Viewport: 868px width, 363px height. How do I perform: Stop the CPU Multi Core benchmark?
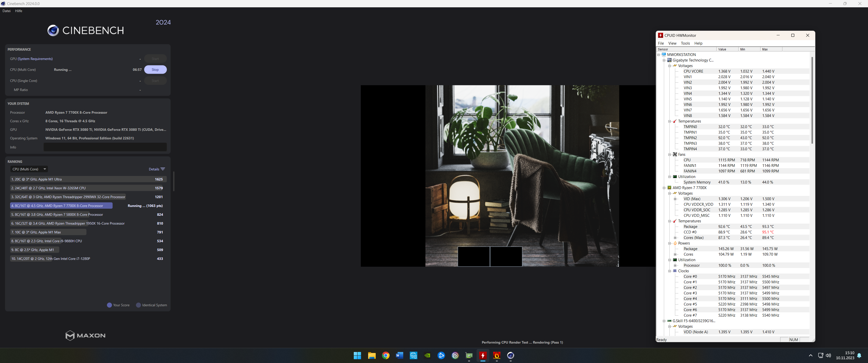(155, 70)
